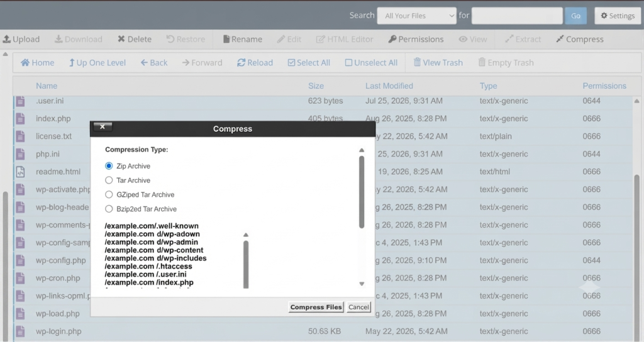This screenshot has width=644, height=342.
Task: Click the wp-blog-header file icon
Action: tap(20, 207)
